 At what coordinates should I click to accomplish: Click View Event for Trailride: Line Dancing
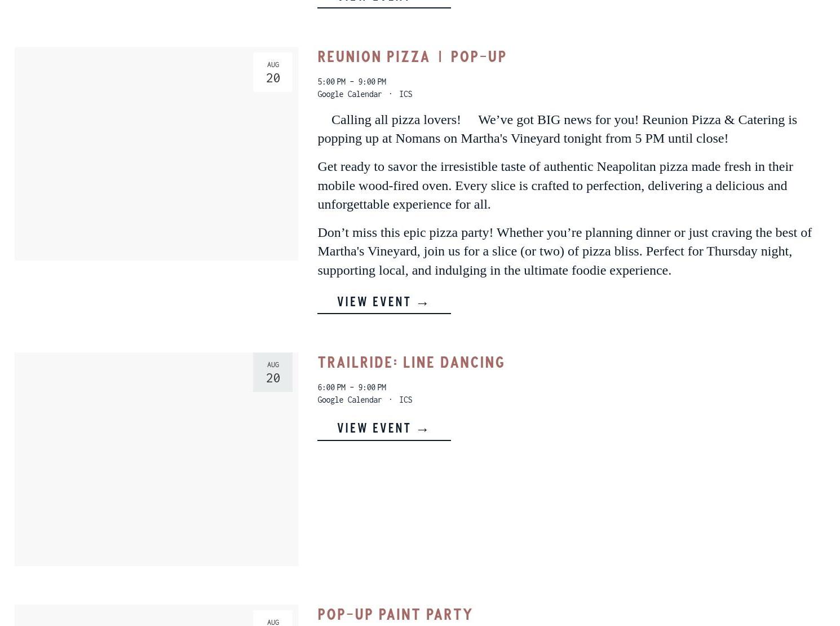[x=383, y=428]
